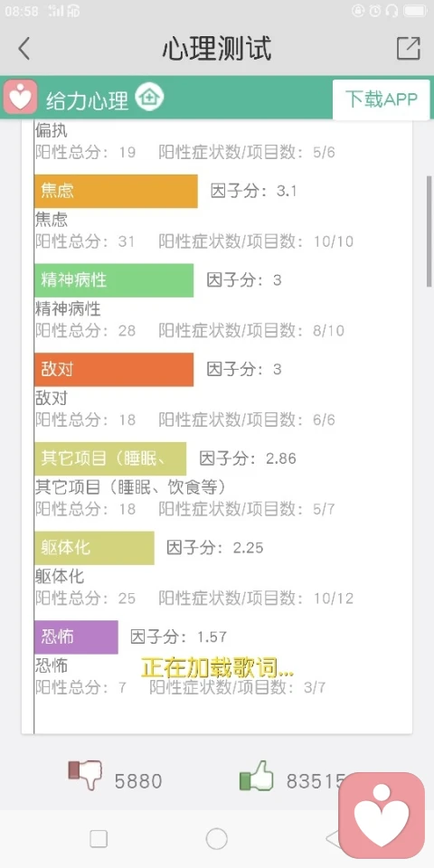Tap the circular home nav button
Image resolution: width=434 pixels, height=868 pixels.
(216, 839)
